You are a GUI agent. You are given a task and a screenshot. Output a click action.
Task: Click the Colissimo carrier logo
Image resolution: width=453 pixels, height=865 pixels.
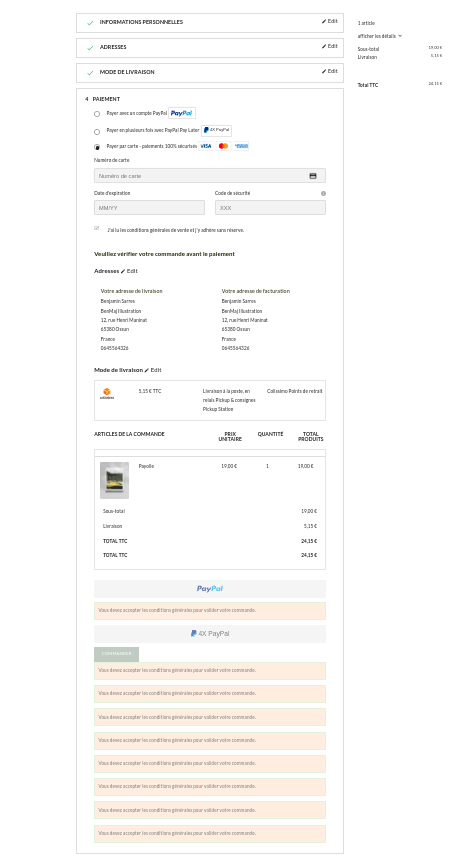point(106,393)
